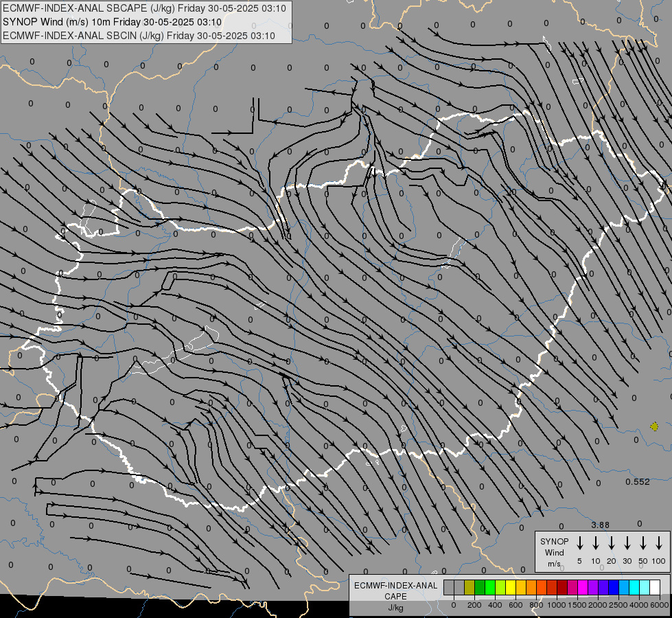Click the 3.88 value on the map

click(600, 525)
